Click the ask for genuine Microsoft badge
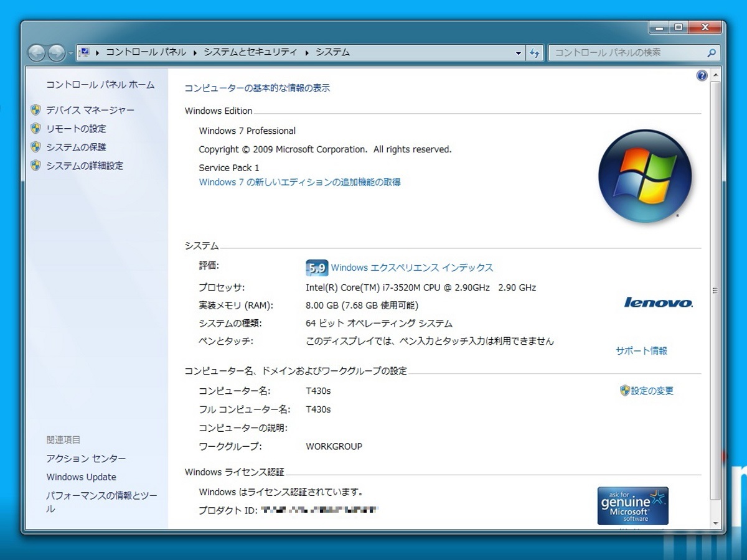 [632, 506]
